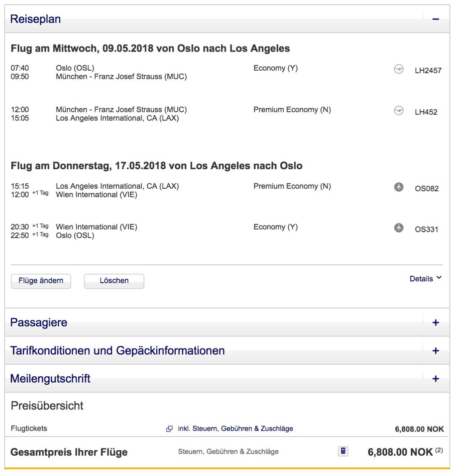Expand the Passagiere section plus icon
456x476 pixels.
(x=436, y=322)
